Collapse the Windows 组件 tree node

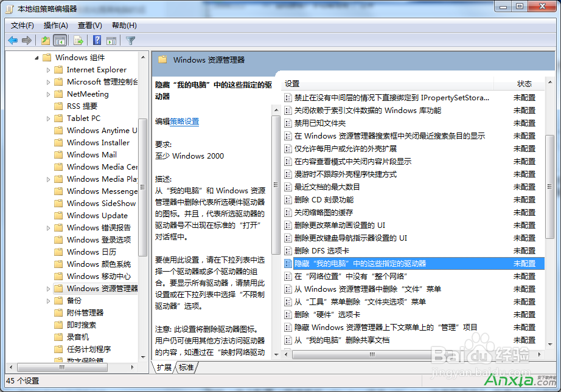37,58
